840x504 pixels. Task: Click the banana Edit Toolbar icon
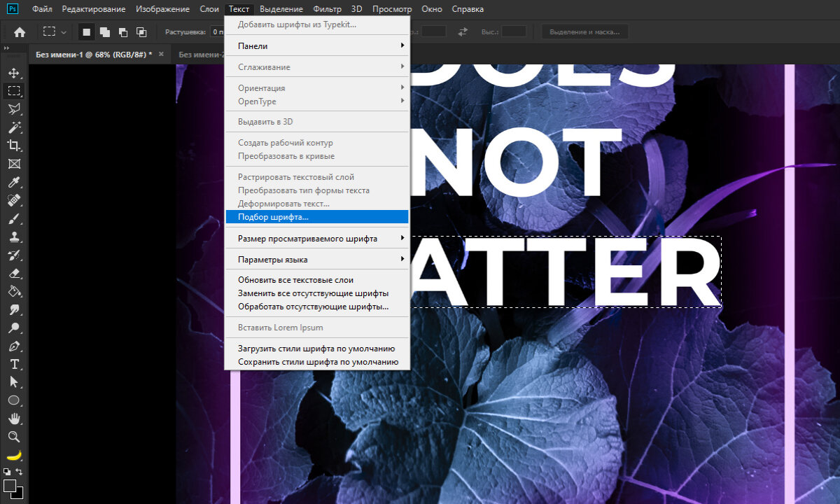(13, 455)
